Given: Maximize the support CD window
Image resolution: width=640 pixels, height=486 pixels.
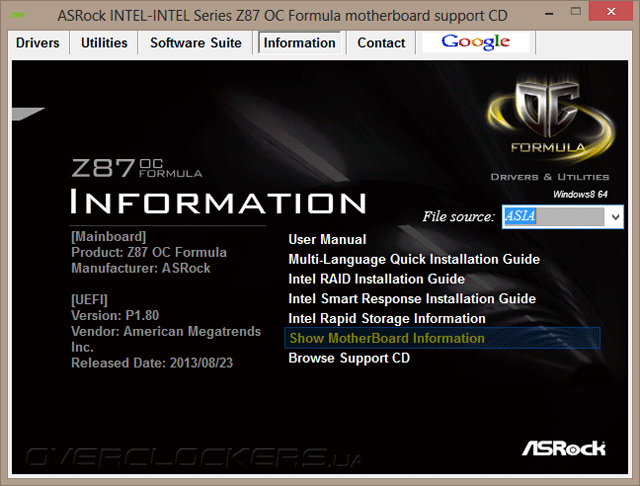Looking at the screenshot, I should coord(576,12).
